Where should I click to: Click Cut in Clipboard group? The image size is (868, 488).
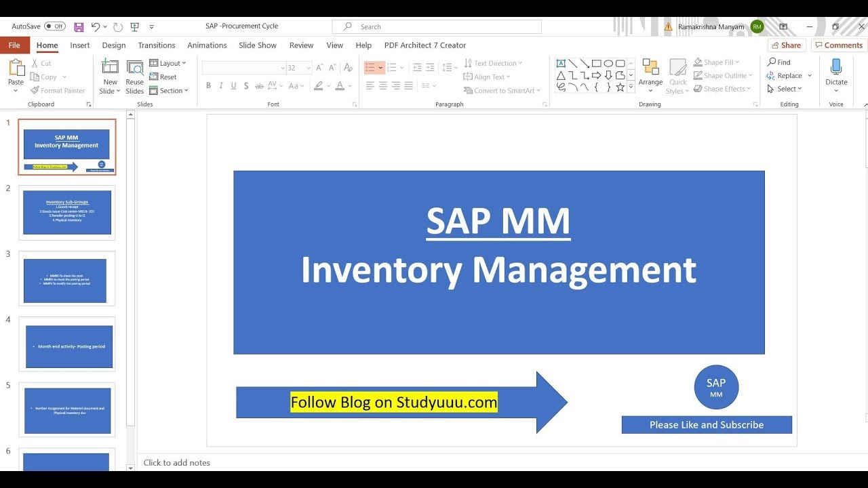[41, 63]
